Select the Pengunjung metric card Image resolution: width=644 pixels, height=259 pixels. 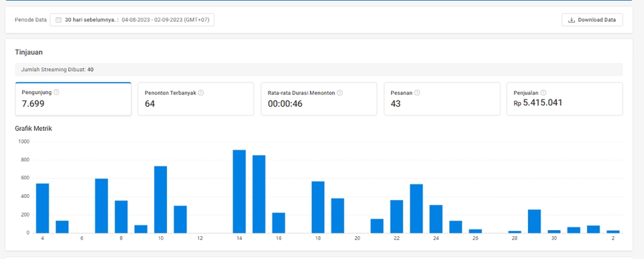point(73,99)
